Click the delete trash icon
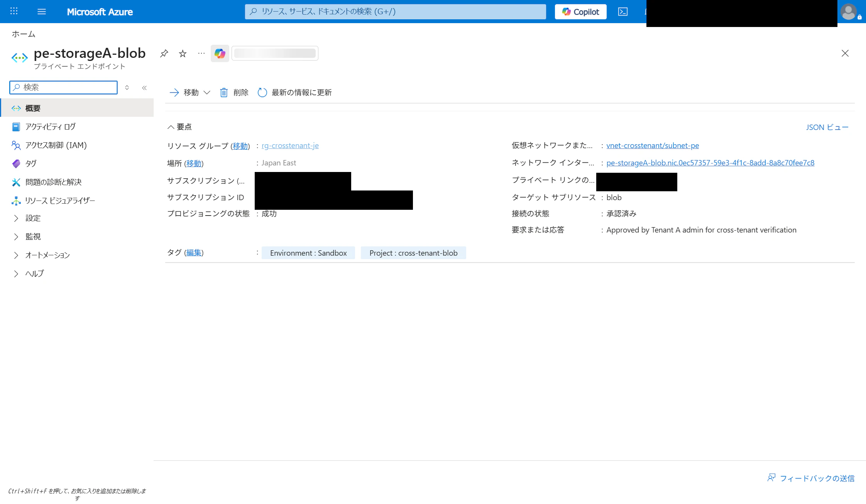Screen dimensions: 866x504 pyautogui.click(x=224, y=93)
